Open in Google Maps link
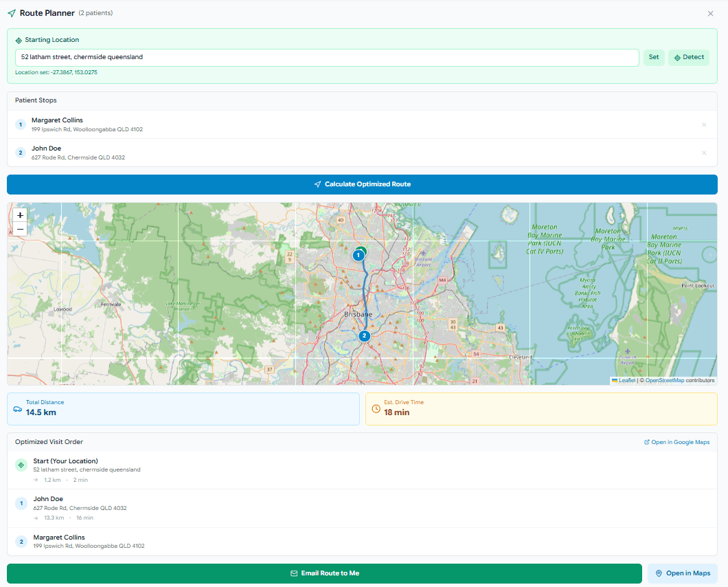This screenshot has width=728, height=587. [x=677, y=442]
